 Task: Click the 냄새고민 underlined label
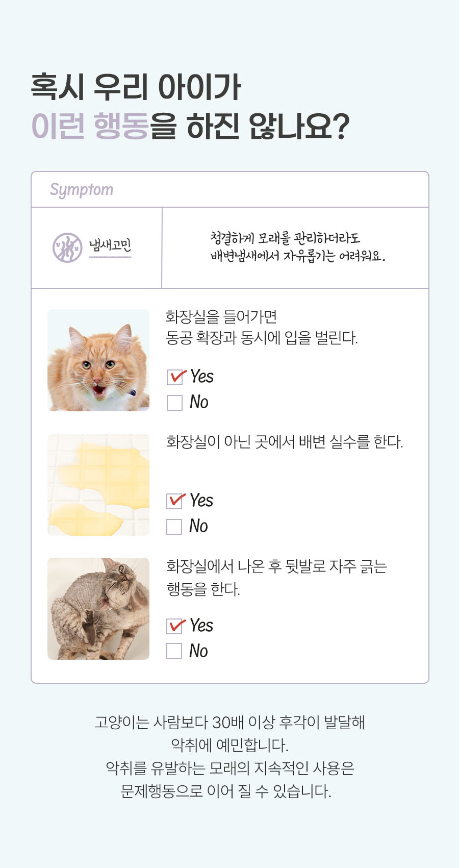tap(110, 246)
